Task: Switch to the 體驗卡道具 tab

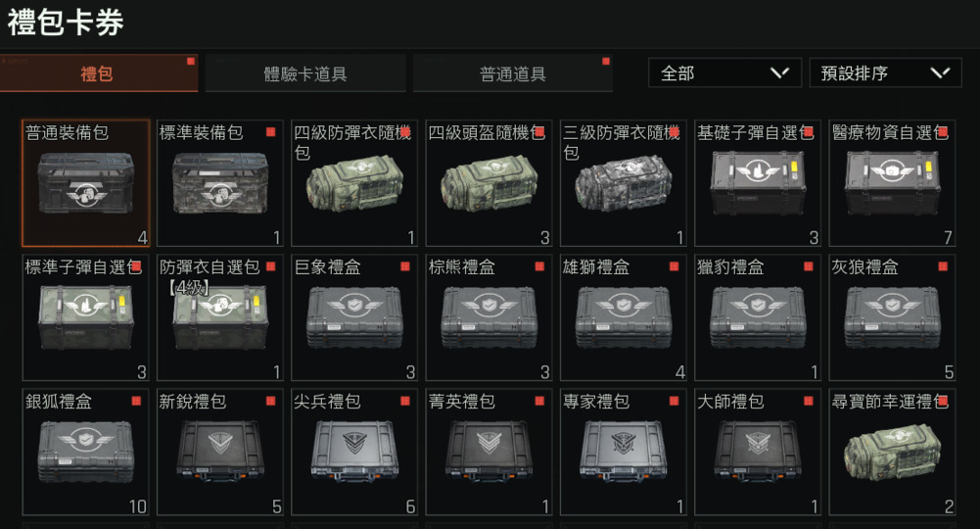Action: click(305, 73)
